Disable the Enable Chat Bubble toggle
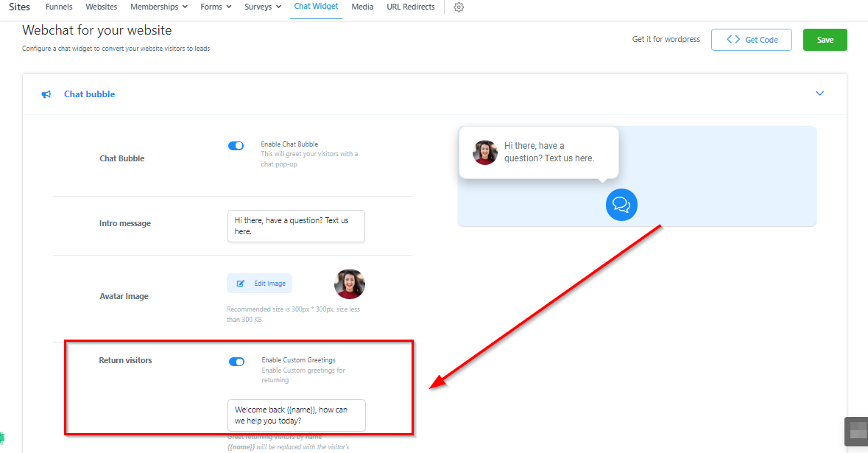 coord(236,146)
